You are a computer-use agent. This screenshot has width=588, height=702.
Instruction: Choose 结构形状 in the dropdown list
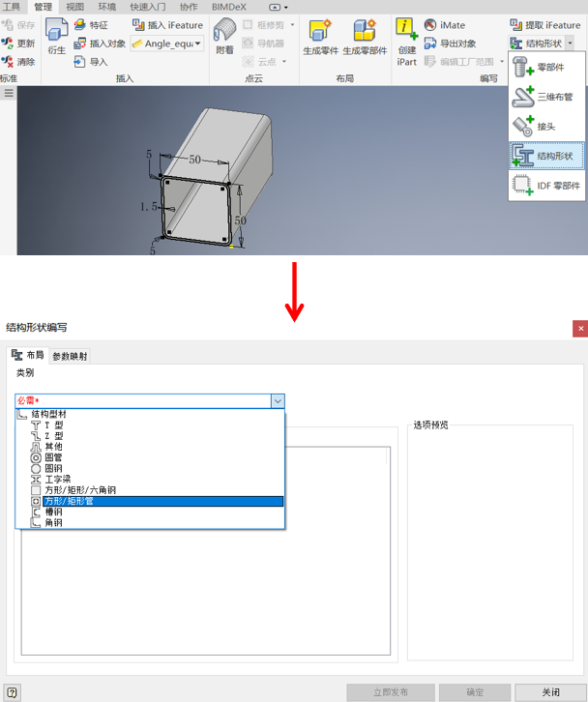pyautogui.click(x=546, y=156)
